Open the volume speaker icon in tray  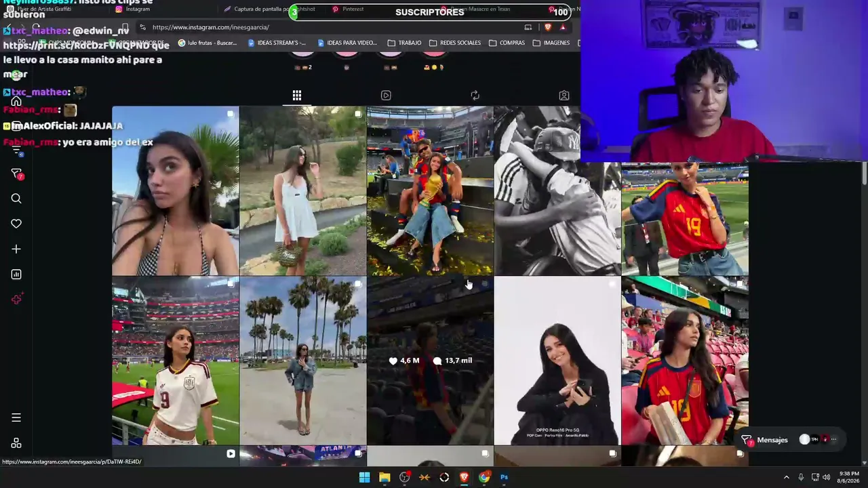pos(826,477)
